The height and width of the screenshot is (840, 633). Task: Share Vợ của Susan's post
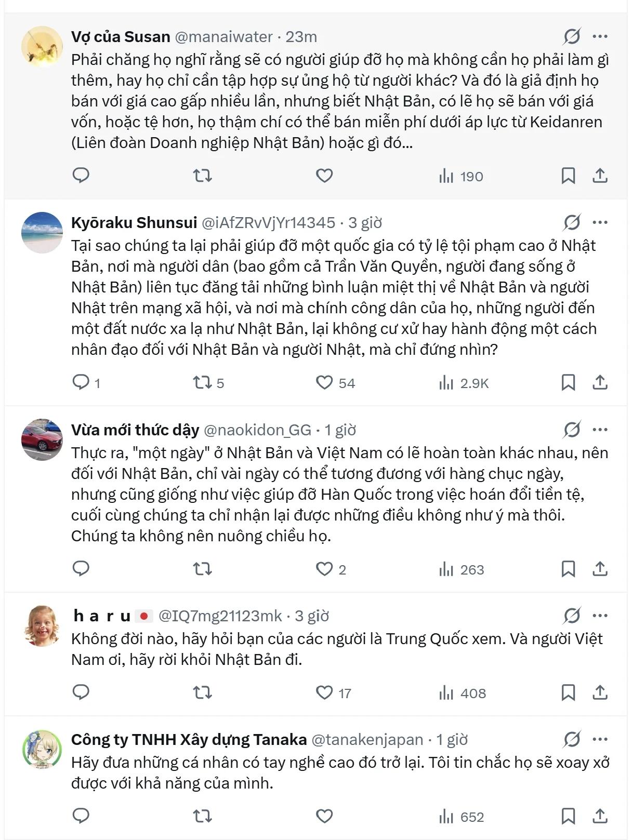(600, 176)
